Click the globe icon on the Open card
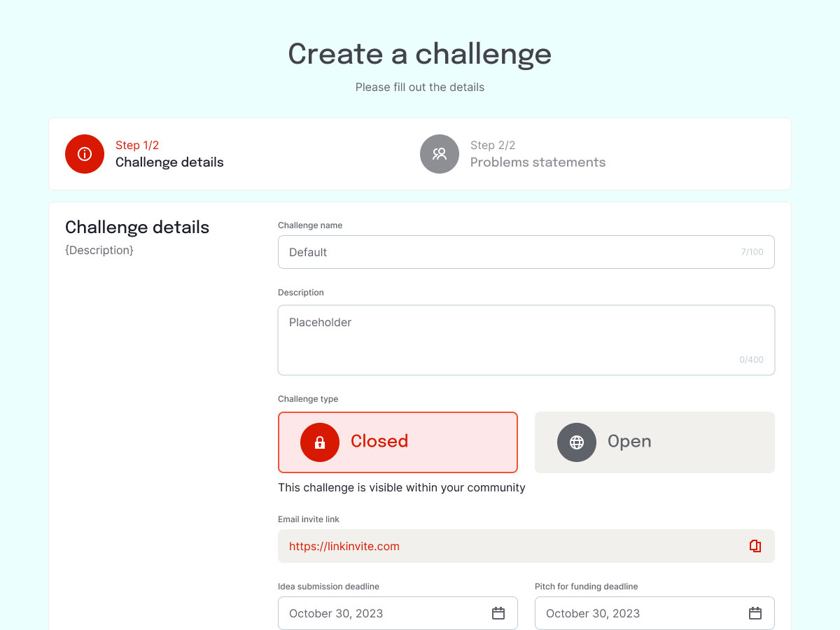This screenshot has height=630, width=840. (577, 442)
